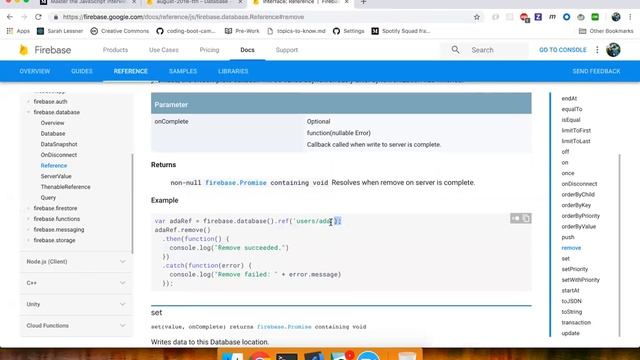Click the browser address bar URL
Screen dimensions: 640x360
point(184,17)
